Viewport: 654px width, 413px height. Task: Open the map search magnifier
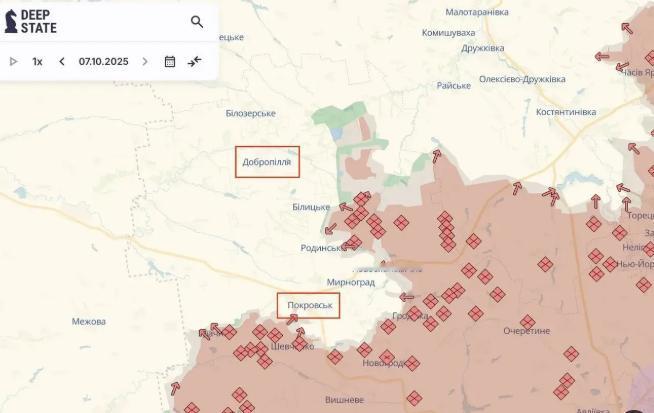197,22
